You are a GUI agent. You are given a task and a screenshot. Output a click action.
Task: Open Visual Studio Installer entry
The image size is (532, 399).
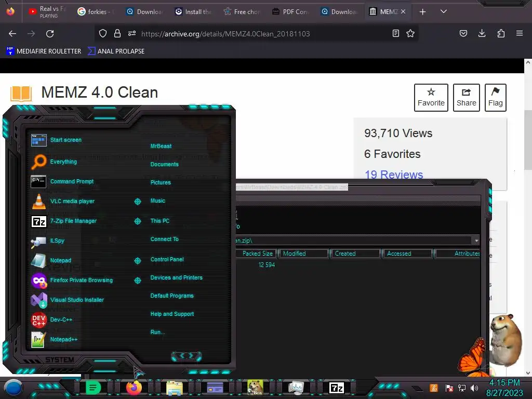tap(67, 300)
